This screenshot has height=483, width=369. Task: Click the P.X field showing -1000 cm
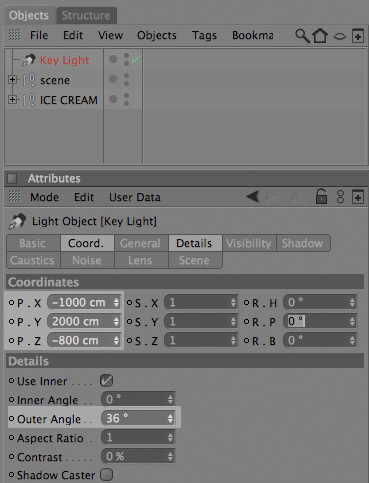tap(84, 303)
